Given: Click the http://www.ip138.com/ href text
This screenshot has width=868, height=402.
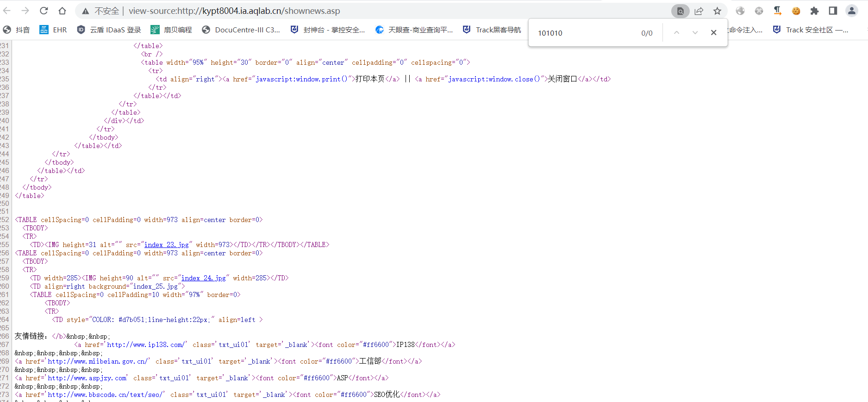Looking at the screenshot, I should (x=146, y=345).
